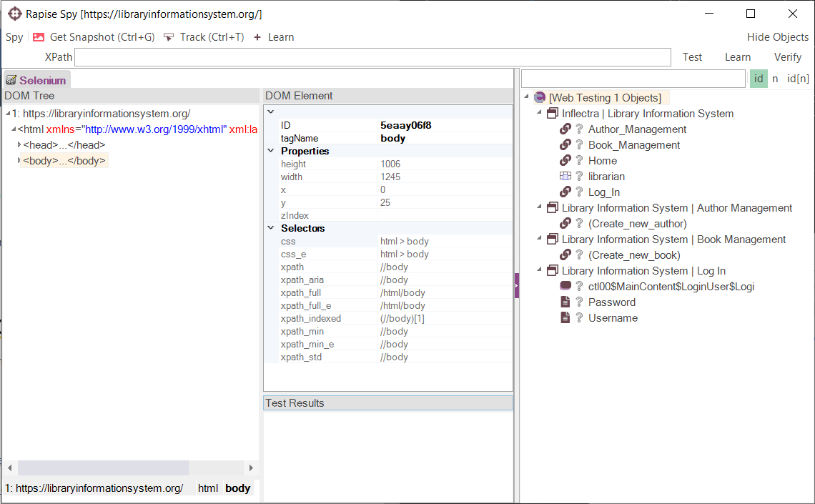Screen dimensions: 815x504
Task: Click the page icon of Log In node
Action: click(553, 271)
